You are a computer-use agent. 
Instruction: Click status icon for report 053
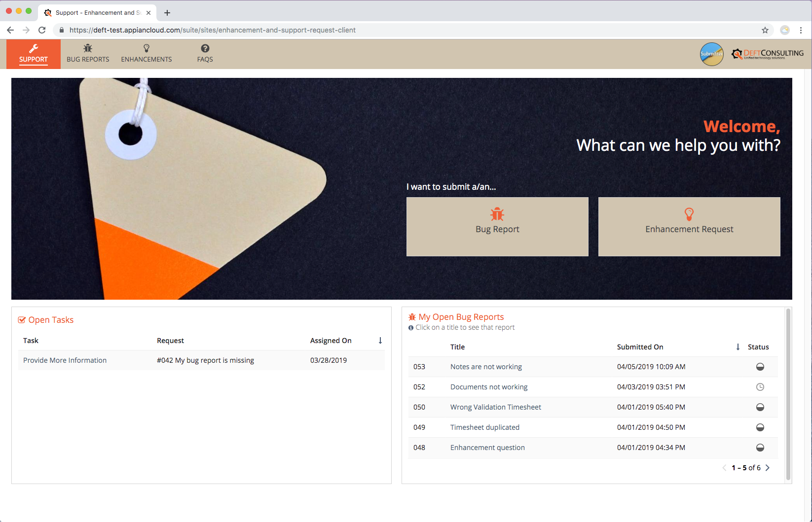[760, 367]
